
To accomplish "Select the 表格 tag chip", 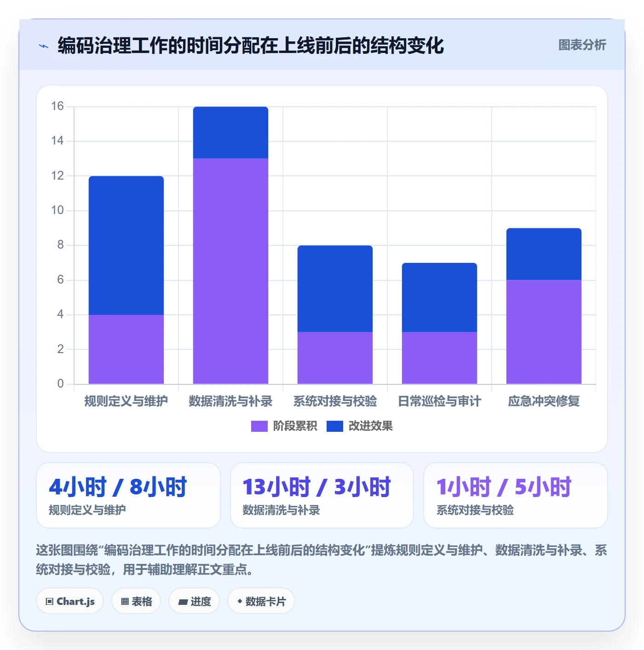I will (x=136, y=601).
